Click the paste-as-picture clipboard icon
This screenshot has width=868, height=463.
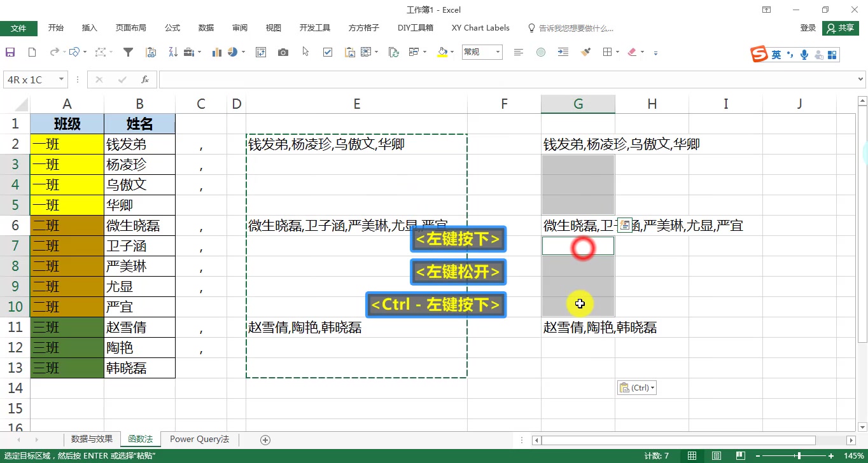[350, 52]
